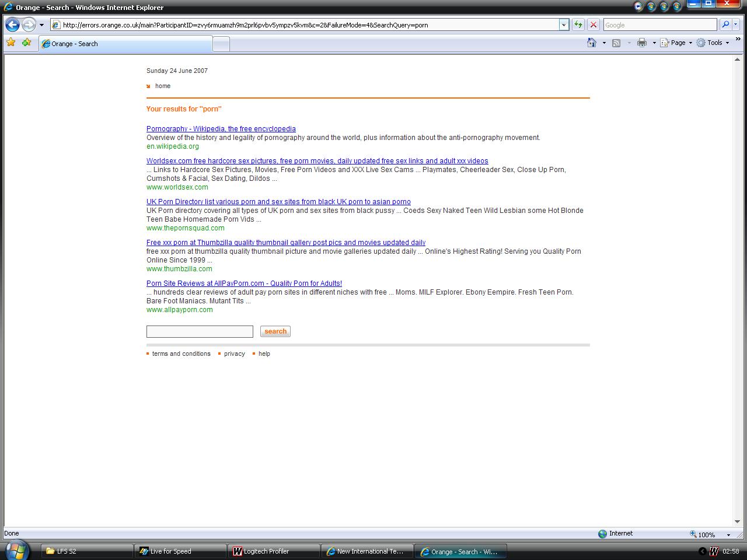Open the "help" footer link
Screen dimensions: 747x560
264,353
